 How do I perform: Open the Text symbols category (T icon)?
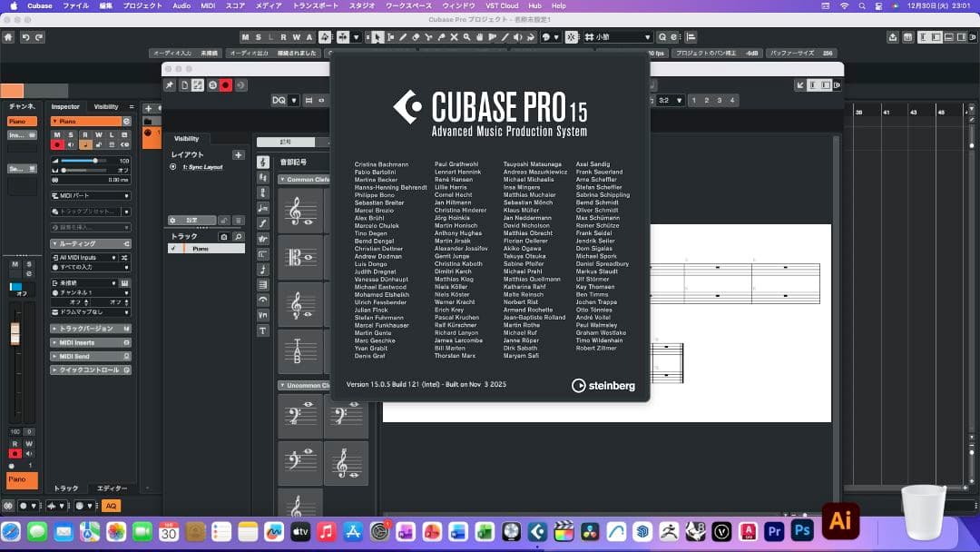pyautogui.click(x=263, y=330)
